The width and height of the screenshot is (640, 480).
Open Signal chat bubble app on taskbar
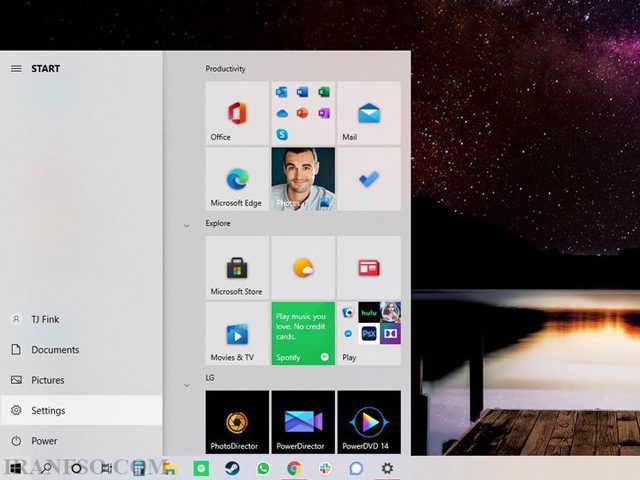(356, 468)
